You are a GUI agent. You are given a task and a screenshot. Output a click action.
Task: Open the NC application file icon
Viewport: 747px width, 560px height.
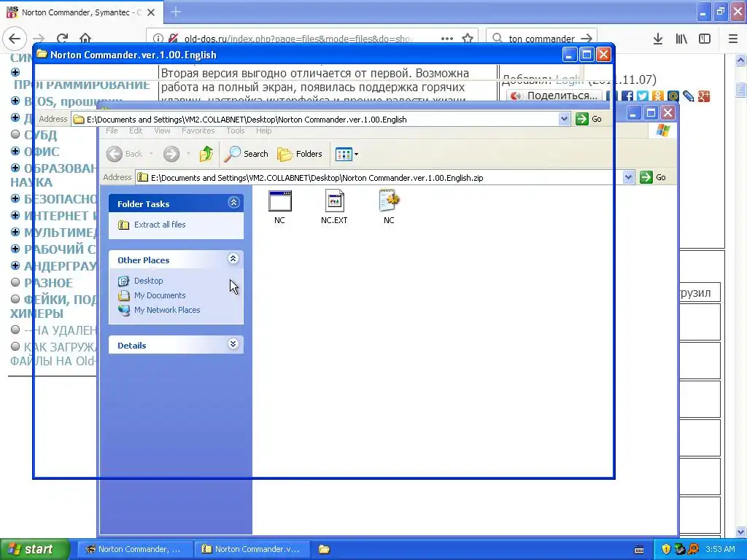pyautogui.click(x=279, y=208)
